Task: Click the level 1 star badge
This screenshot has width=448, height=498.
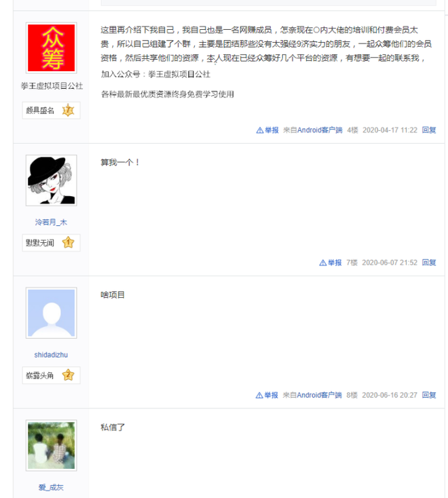Action: pyautogui.click(x=68, y=243)
